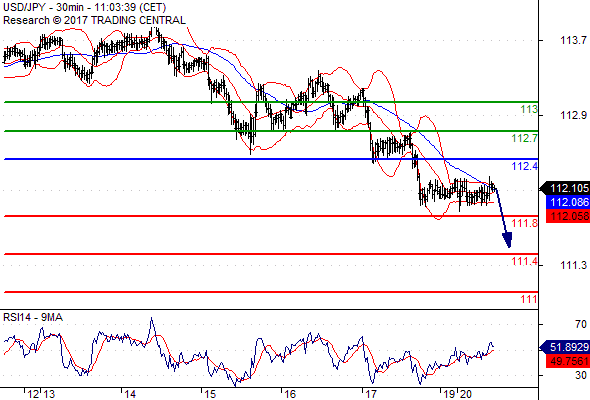Image resolution: width=590 pixels, height=400 pixels.
Task: Click the Trading Central research copyright text
Action: point(94,20)
